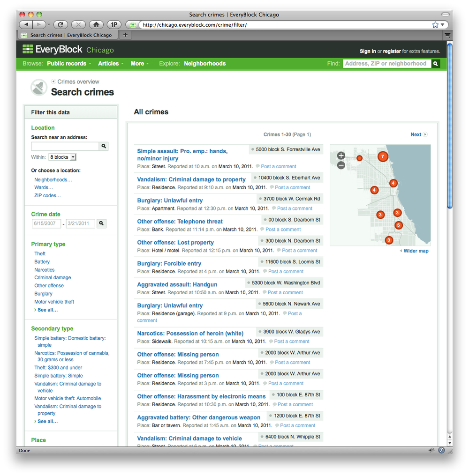
Task: Filter by Motor vehicle theft type
Action: tap(54, 302)
